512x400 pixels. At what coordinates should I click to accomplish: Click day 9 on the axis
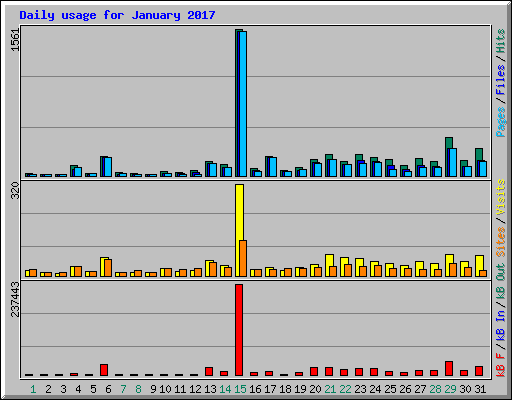click(153, 389)
